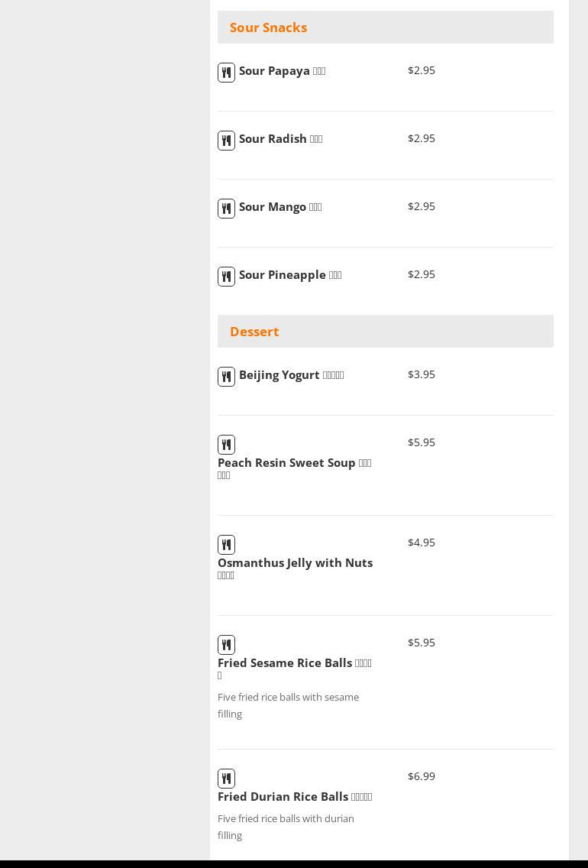The height and width of the screenshot is (868, 588).
Task: Click the fork-knife icon beside Sour Mango
Action: coord(226,209)
